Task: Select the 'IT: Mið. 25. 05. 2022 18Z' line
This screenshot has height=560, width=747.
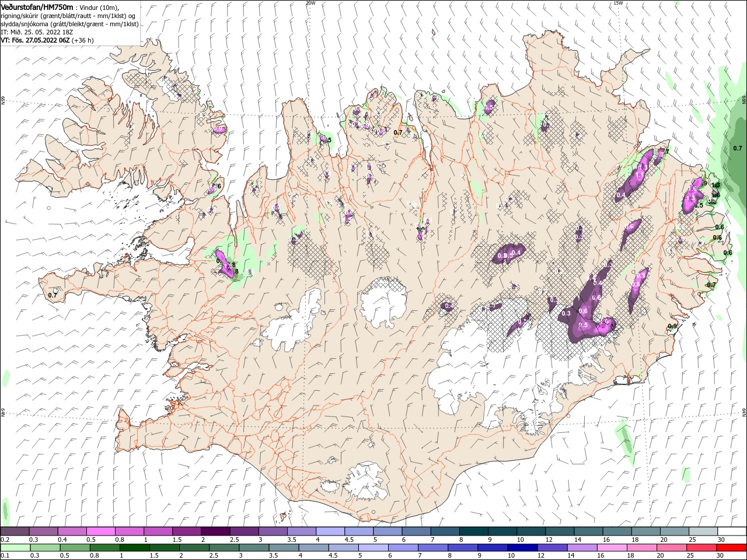Action: click(x=36, y=32)
